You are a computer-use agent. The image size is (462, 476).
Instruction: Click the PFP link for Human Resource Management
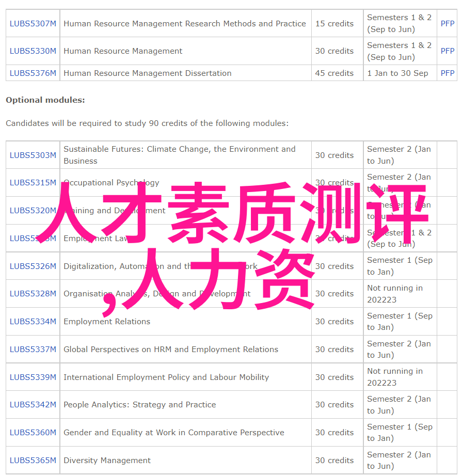[448, 51]
